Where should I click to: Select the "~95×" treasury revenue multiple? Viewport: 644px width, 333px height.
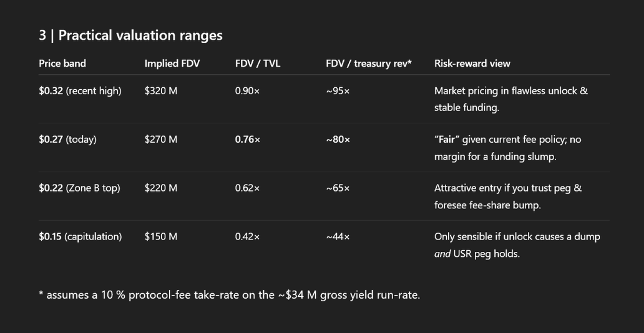[x=338, y=90]
